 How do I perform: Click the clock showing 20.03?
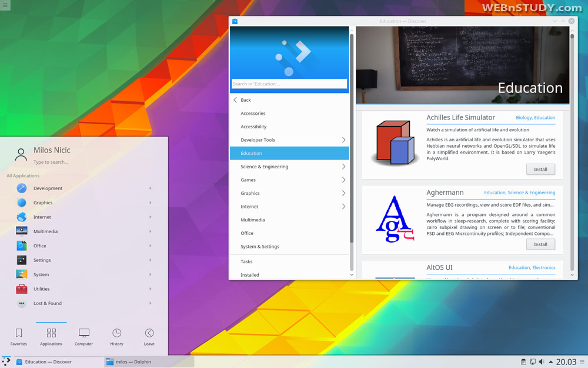tap(566, 362)
